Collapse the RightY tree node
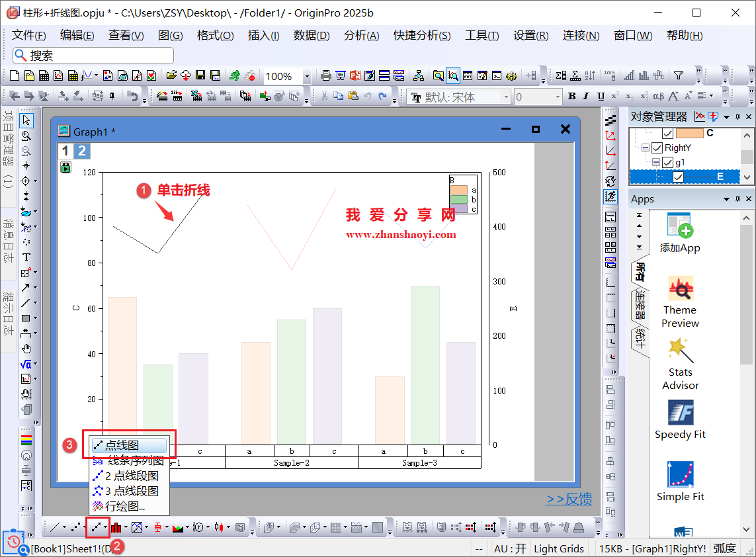756x557 pixels. pos(646,148)
